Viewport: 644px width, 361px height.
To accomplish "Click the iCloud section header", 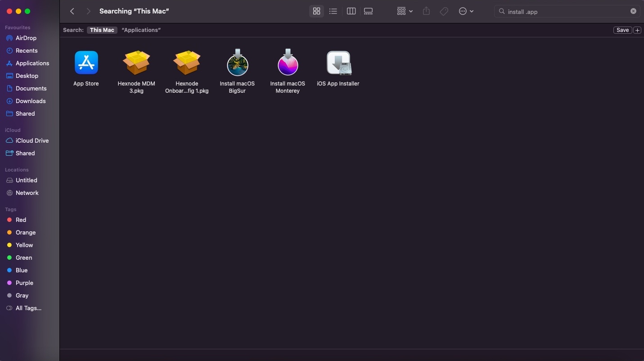I will pos(13,130).
